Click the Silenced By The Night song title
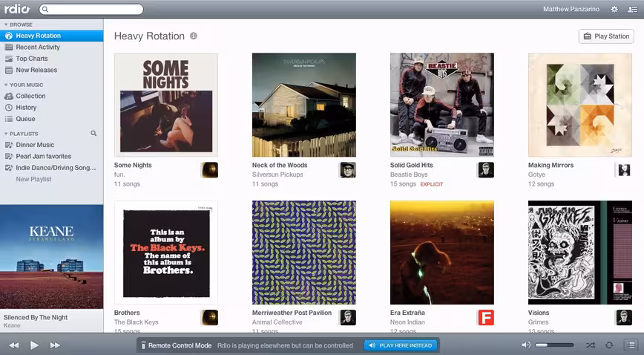The height and width of the screenshot is (355, 644). pos(36,317)
